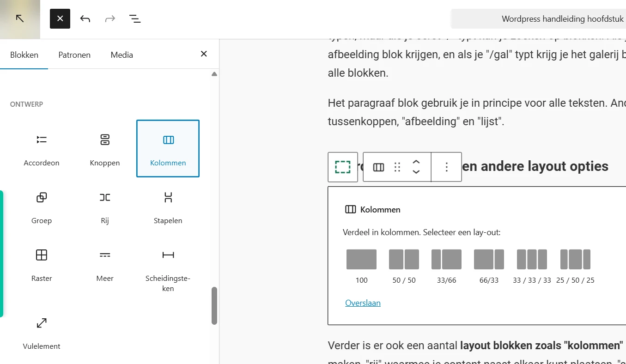Insert the Rij block
The width and height of the screenshot is (626, 364).
coord(104,206)
